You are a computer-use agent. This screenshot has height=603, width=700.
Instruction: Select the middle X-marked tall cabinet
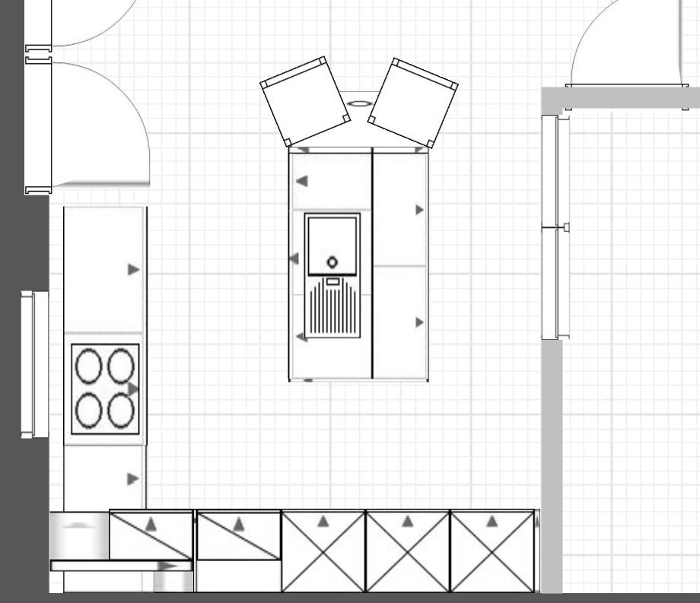point(408,551)
